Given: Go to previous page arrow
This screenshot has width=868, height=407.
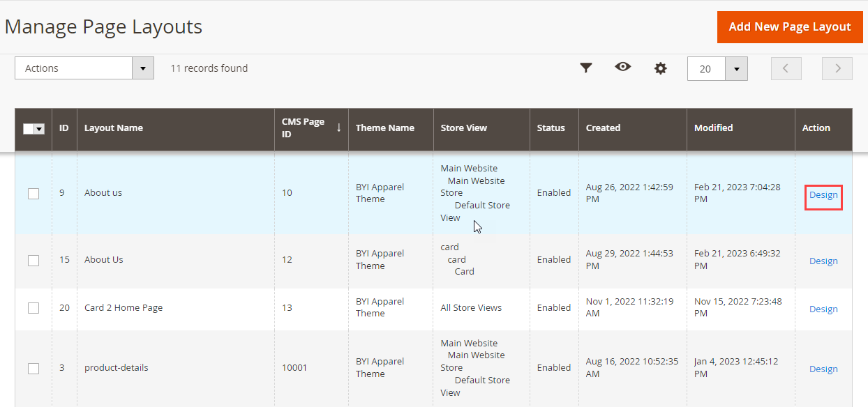Looking at the screenshot, I should pos(786,68).
